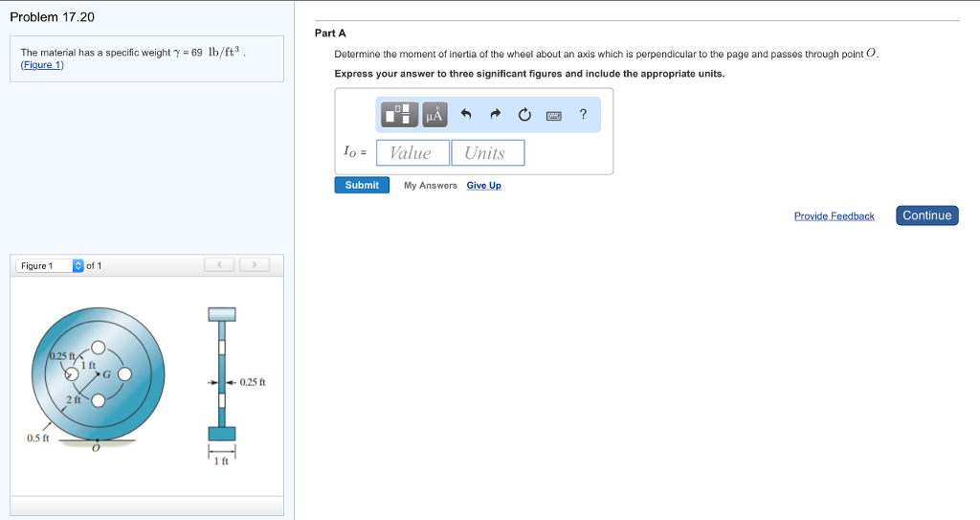Reset the answer box
Image resolution: width=980 pixels, height=520 pixels.
pyautogui.click(x=524, y=115)
